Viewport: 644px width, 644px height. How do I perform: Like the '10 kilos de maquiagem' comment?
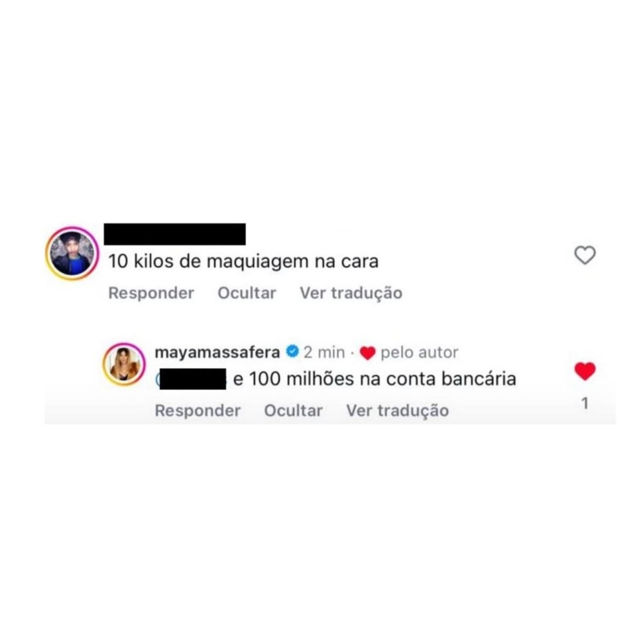click(585, 255)
